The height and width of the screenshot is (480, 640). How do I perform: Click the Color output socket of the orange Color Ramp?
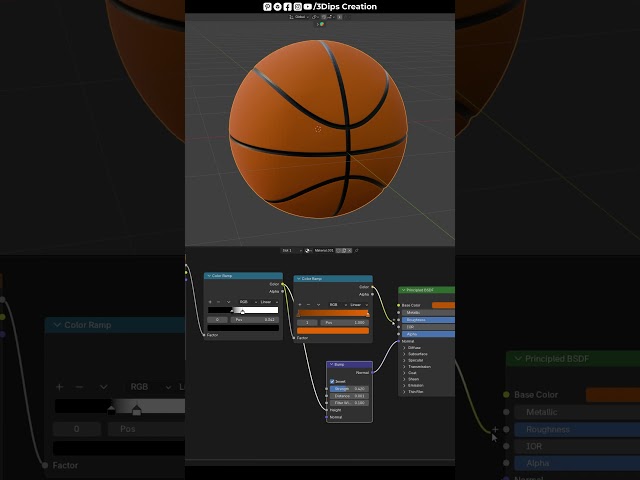tap(372, 287)
